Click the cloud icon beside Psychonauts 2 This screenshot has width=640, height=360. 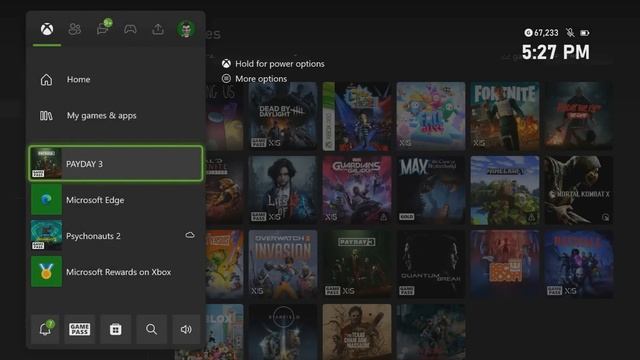point(190,235)
